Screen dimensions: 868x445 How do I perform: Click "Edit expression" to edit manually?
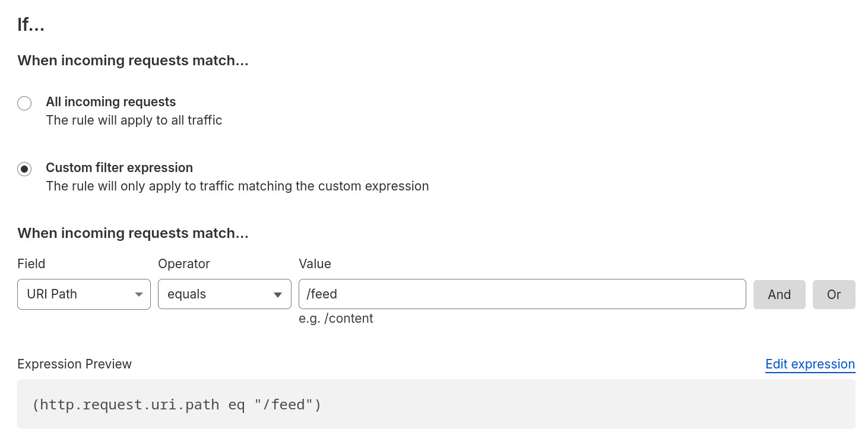point(810,364)
